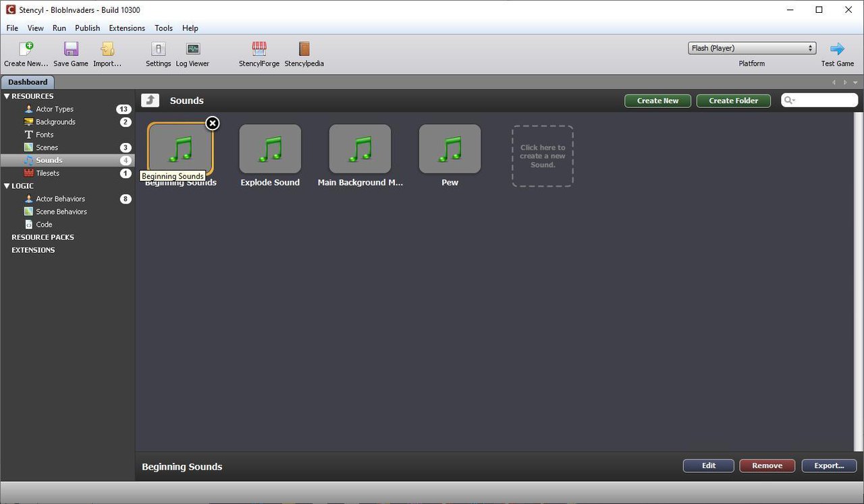Open the Run menu
The image size is (864, 504).
pos(59,28)
